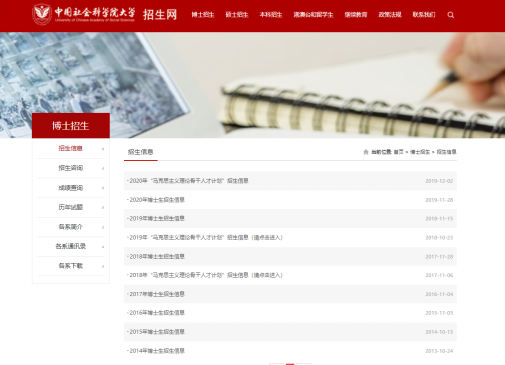The width and height of the screenshot is (505, 365).
Task: Select the active 招生信息 sidebar item
Action: coord(71,148)
